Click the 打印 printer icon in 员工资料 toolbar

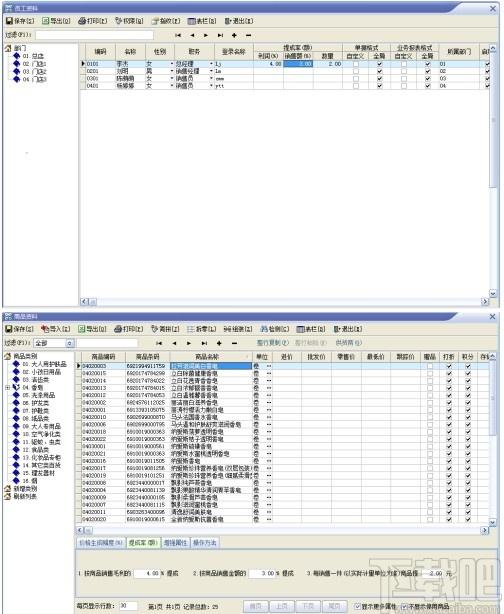tap(82, 21)
